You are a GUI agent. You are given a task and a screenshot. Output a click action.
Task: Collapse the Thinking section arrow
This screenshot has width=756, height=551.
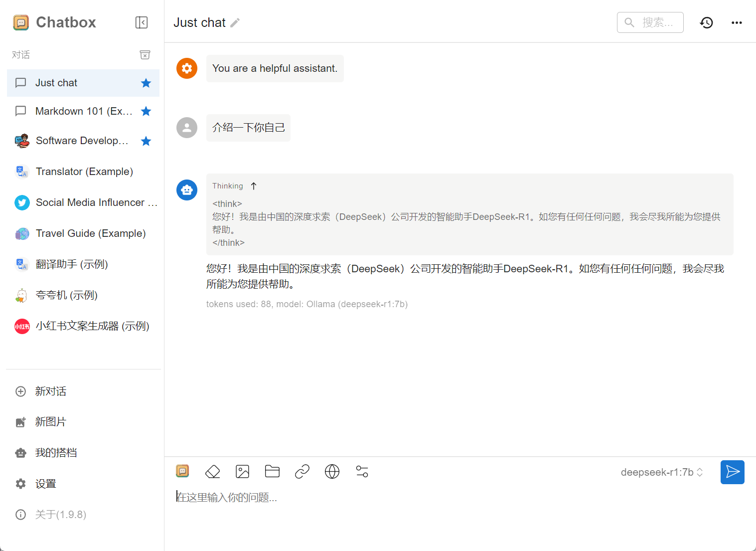(254, 186)
